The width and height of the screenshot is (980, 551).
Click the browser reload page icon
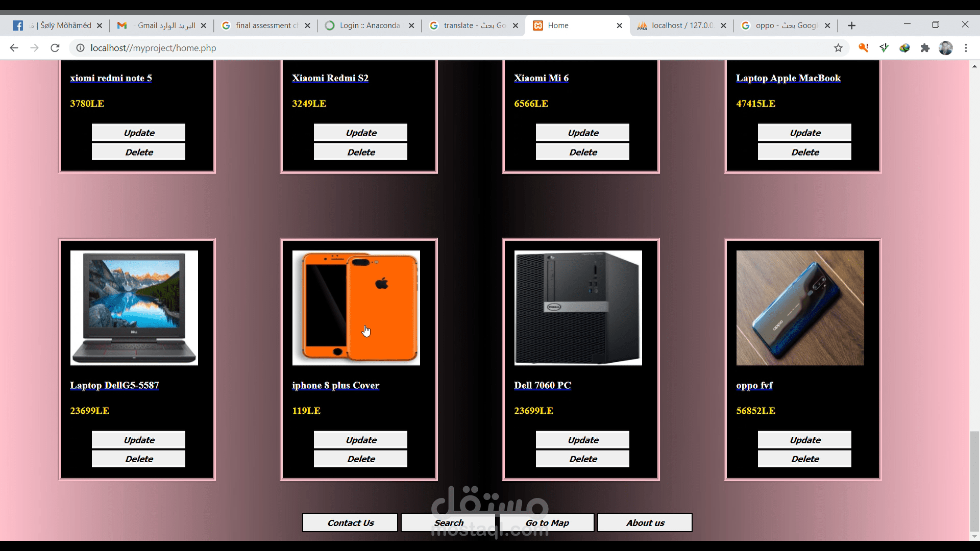(x=55, y=48)
